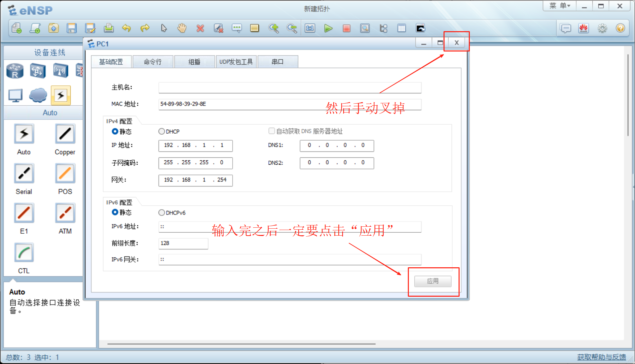Click the green Start Device play icon

(328, 28)
